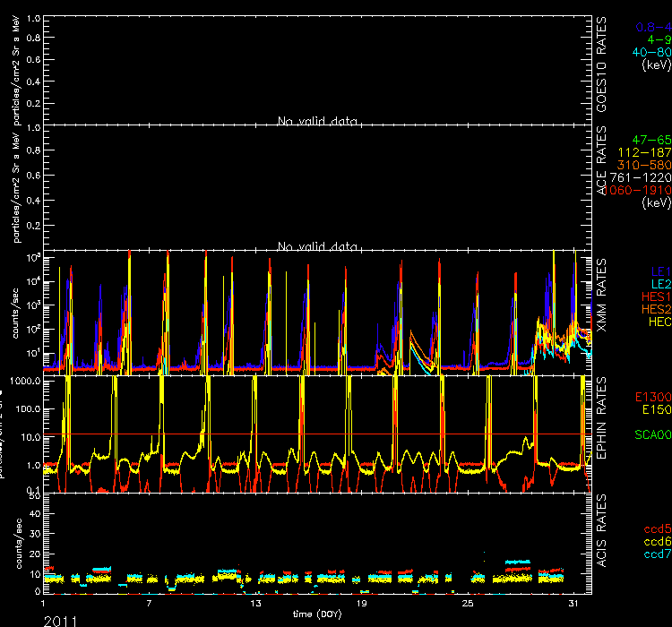Click the x-axis tick label 25
This screenshot has width=672, height=627.
tap(468, 604)
